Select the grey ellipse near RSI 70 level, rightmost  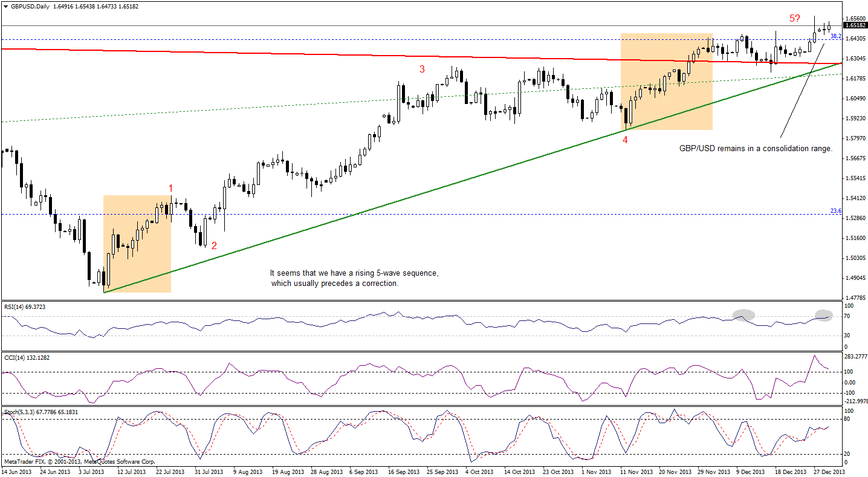pos(823,315)
